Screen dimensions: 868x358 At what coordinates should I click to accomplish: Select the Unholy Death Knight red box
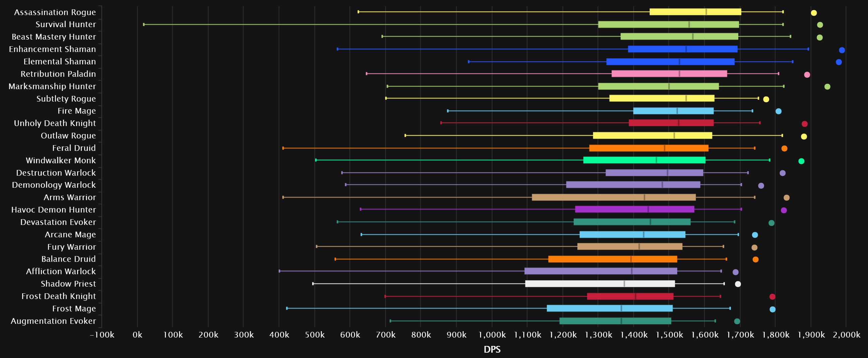(x=671, y=123)
